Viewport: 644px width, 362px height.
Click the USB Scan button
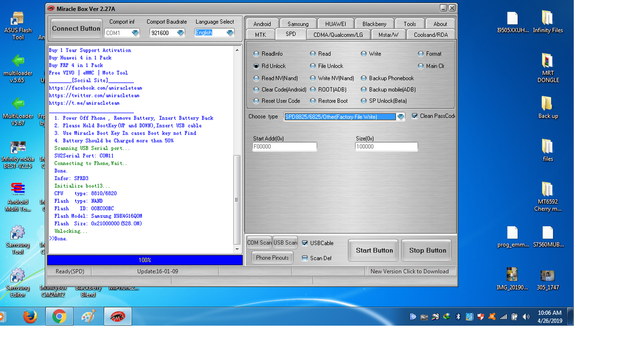click(x=285, y=243)
